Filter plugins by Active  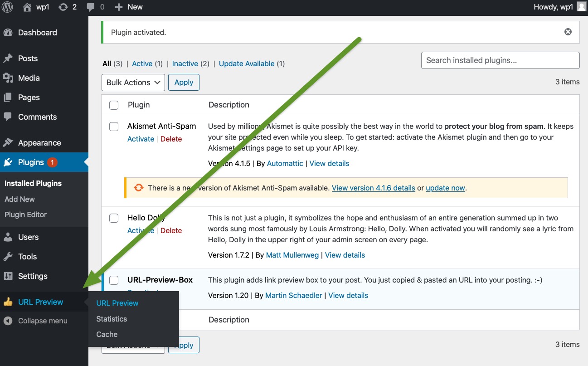142,64
